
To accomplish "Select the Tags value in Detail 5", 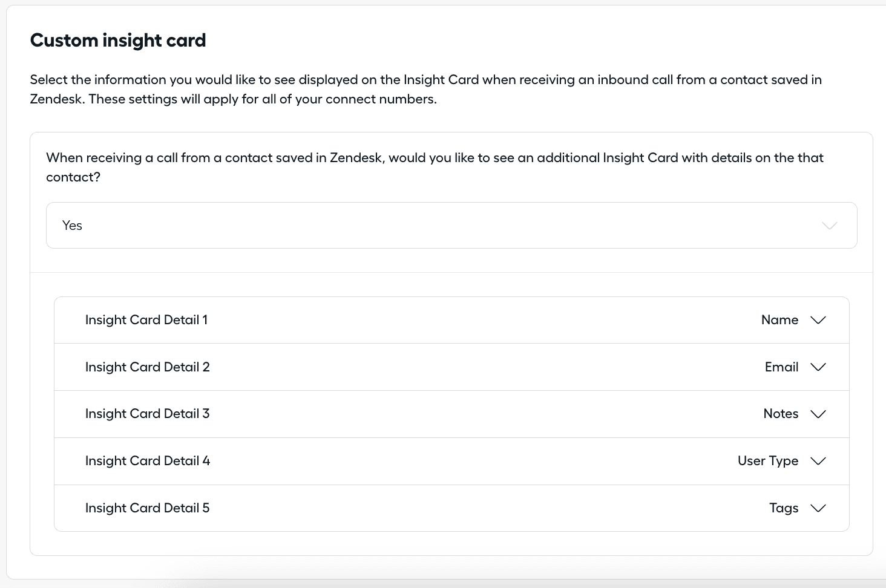I will (784, 508).
